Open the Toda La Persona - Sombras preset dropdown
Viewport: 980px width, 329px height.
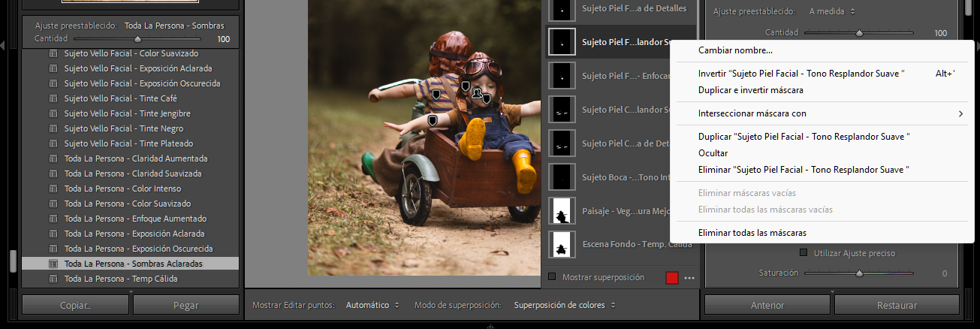point(175,26)
